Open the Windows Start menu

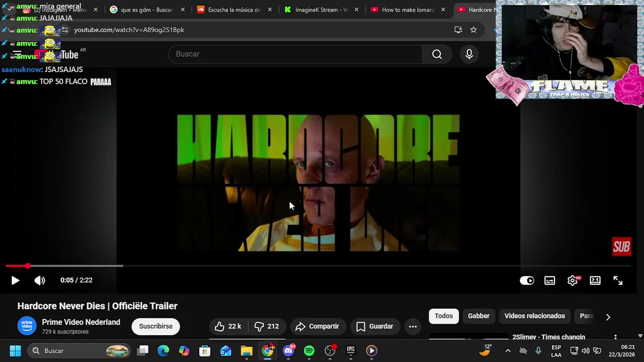pyautogui.click(x=15, y=350)
